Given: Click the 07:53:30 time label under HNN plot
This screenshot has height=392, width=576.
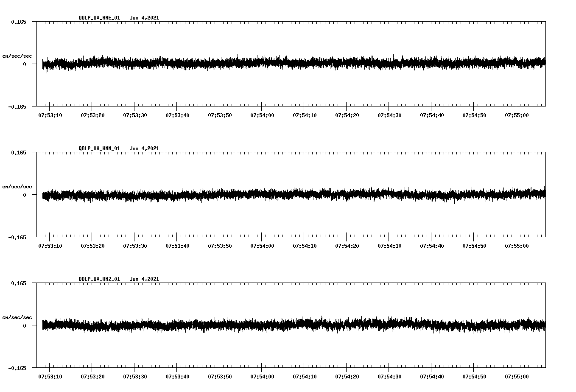Looking at the screenshot, I should [x=135, y=246].
